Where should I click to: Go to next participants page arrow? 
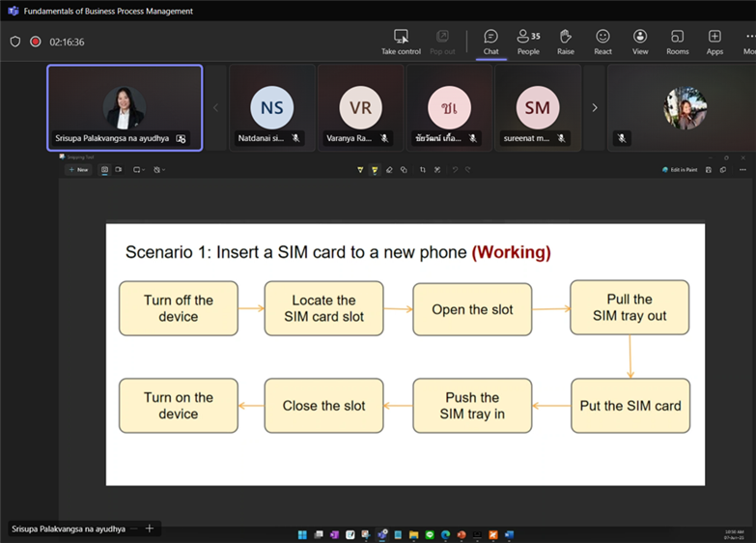(595, 108)
